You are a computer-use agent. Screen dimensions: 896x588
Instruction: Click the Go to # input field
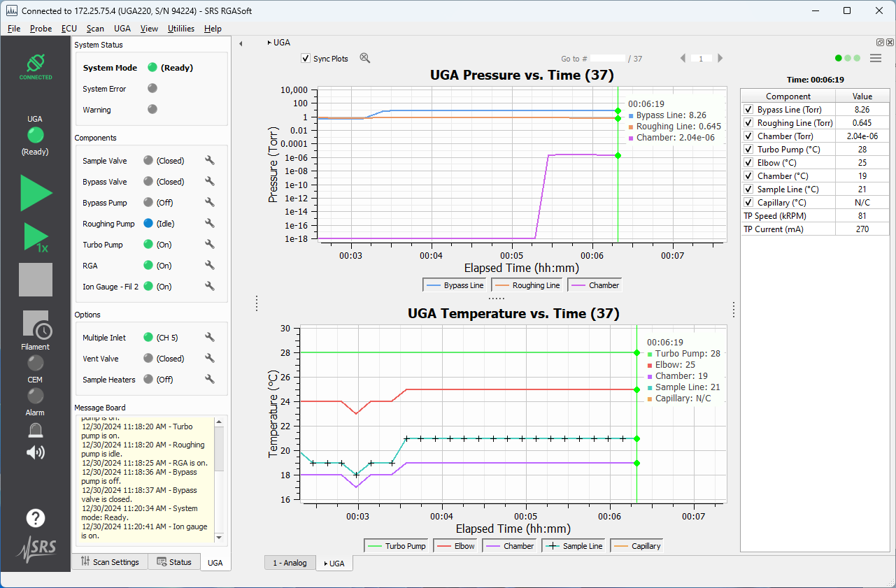click(x=607, y=59)
